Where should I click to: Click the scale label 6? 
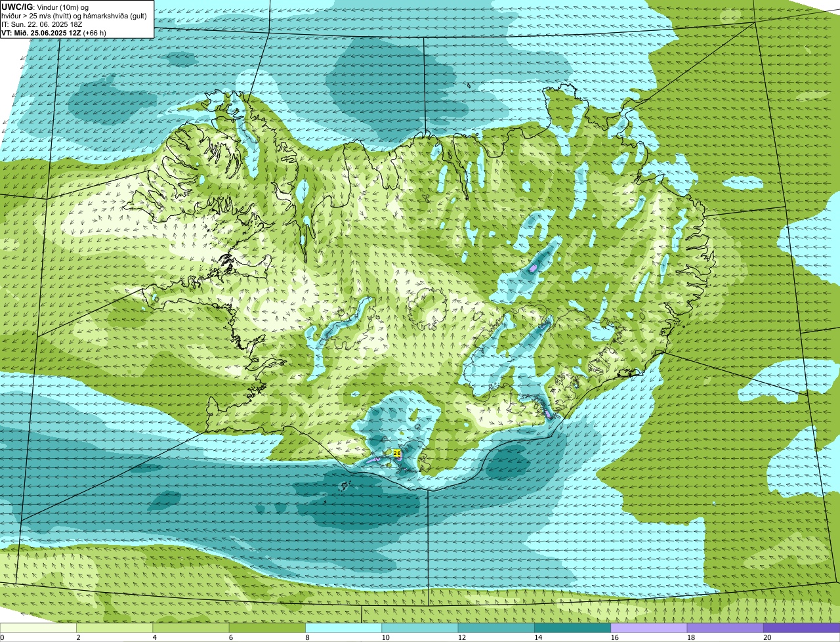tap(231, 637)
